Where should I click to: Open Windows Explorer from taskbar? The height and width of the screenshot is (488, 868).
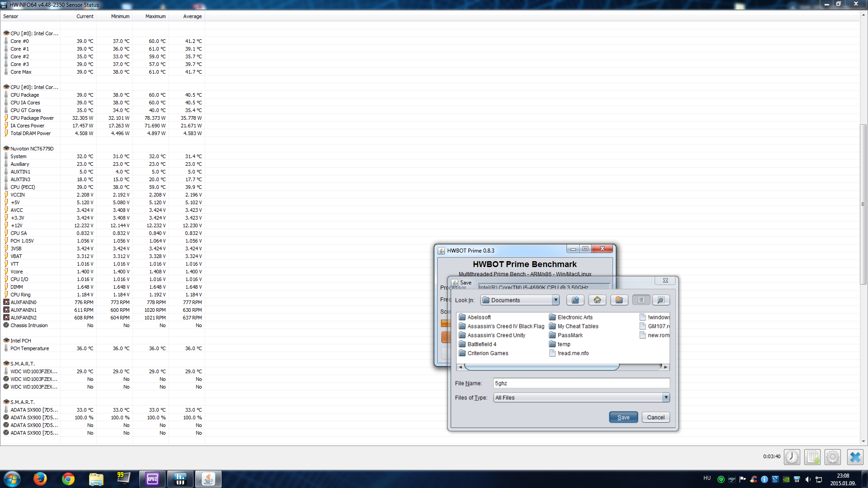click(x=96, y=479)
